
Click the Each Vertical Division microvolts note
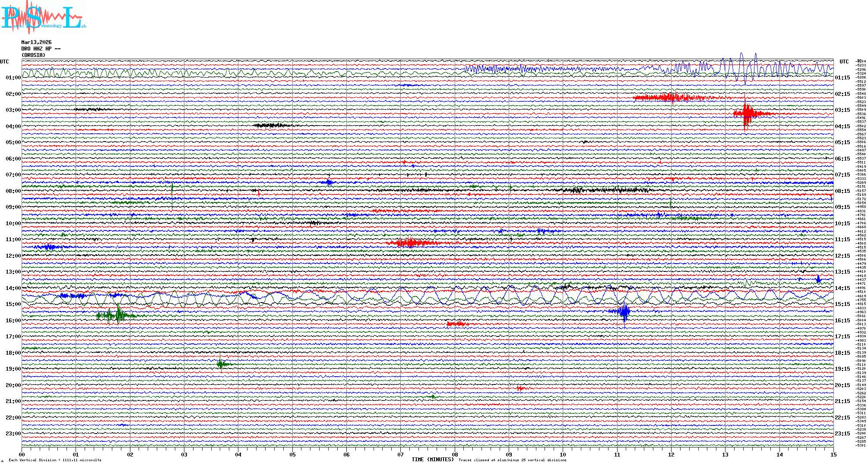tap(55, 460)
